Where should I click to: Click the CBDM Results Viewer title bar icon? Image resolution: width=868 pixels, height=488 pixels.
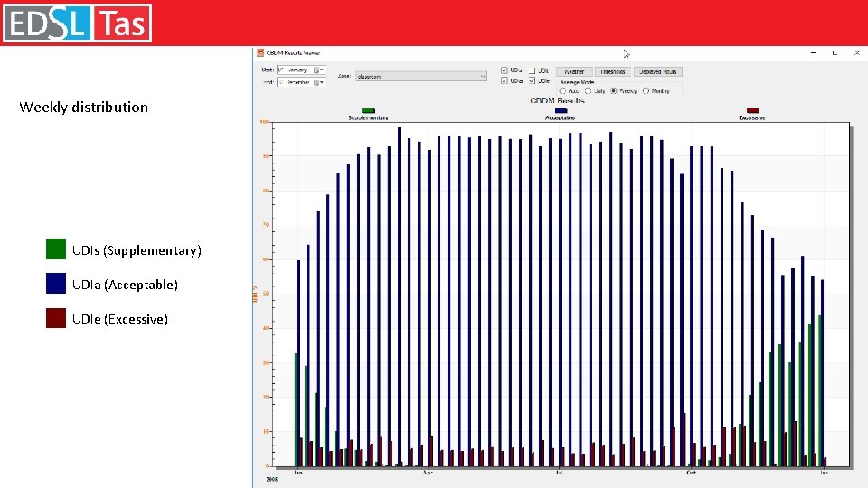pyautogui.click(x=260, y=53)
